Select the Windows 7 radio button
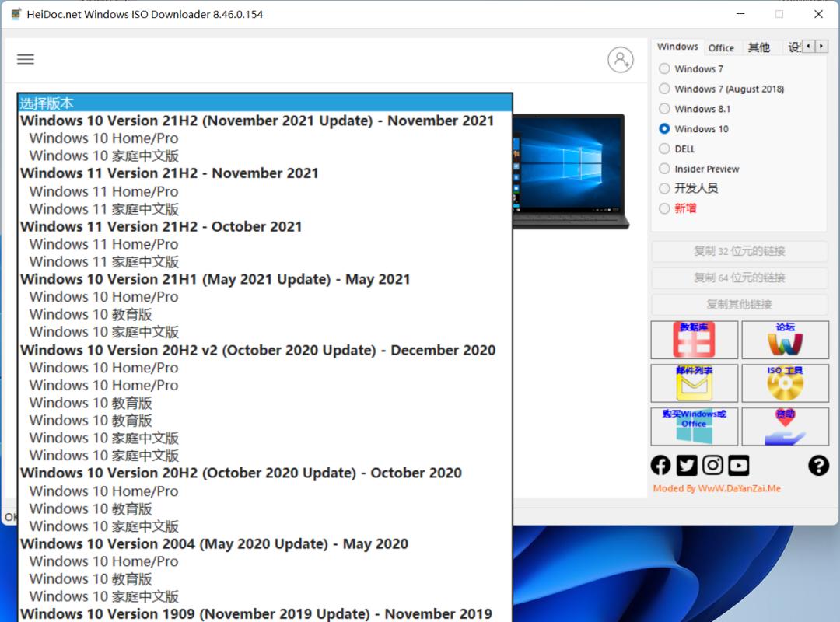840x622 pixels. point(664,69)
